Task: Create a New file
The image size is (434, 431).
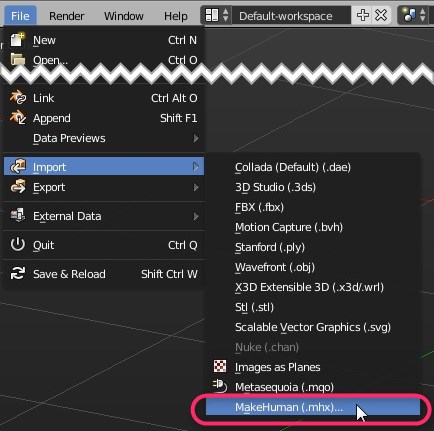Action: [x=104, y=40]
